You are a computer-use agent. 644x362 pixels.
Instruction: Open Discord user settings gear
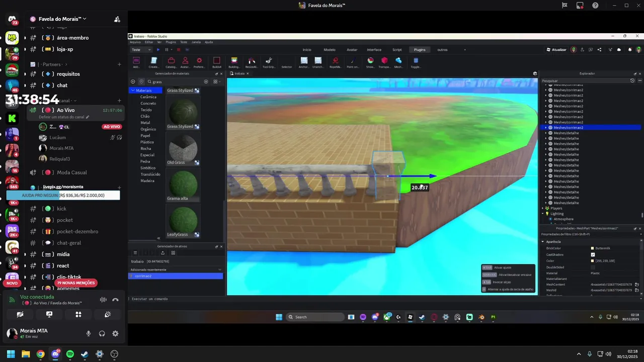click(x=115, y=333)
